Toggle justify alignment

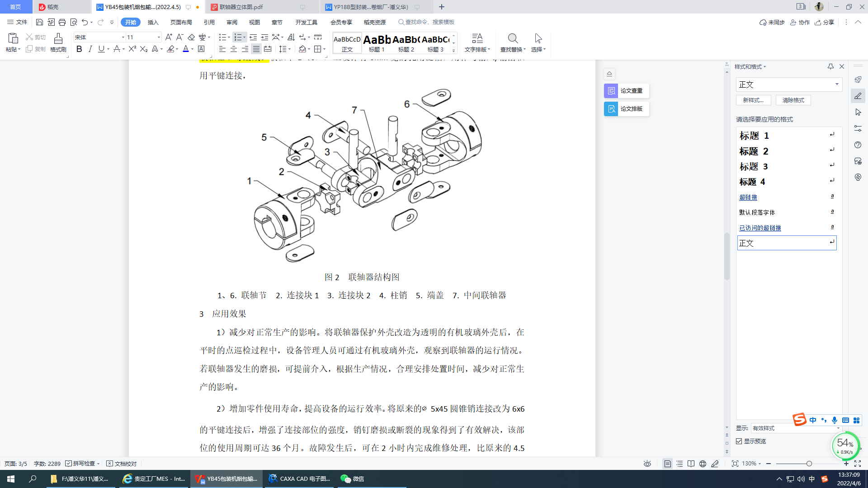tap(256, 49)
